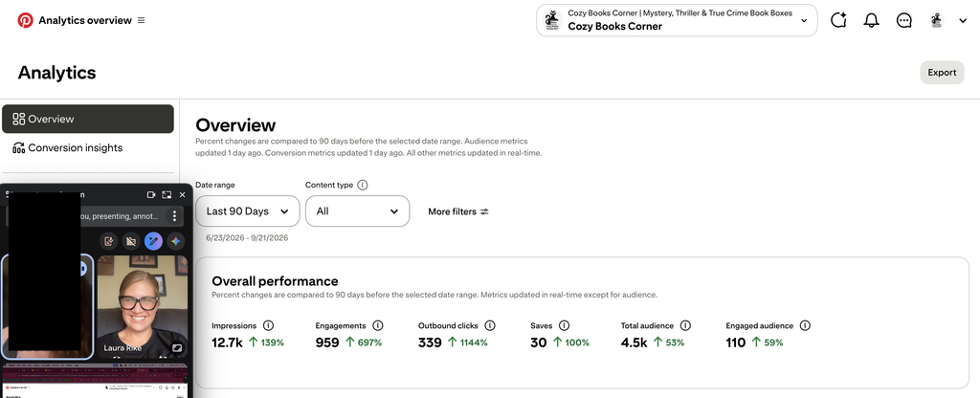Select the Overview sidebar item
980x398 pixels.
point(88,119)
